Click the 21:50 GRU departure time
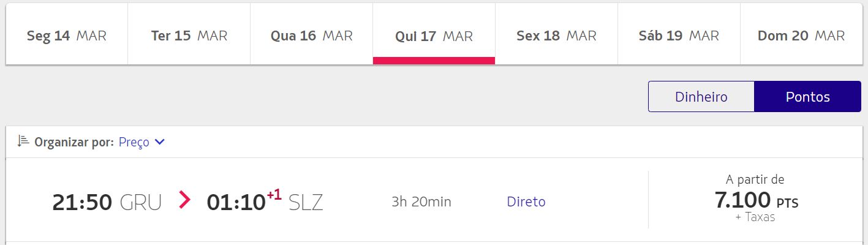The height and width of the screenshot is (245, 868). click(107, 202)
